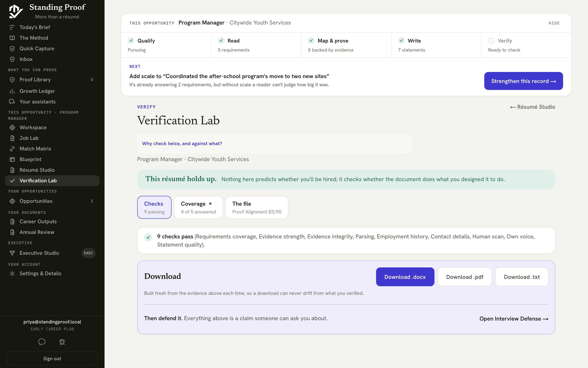Click the EARLY CAREER PLAN label
This screenshot has height=368, width=588.
[x=52, y=329]
